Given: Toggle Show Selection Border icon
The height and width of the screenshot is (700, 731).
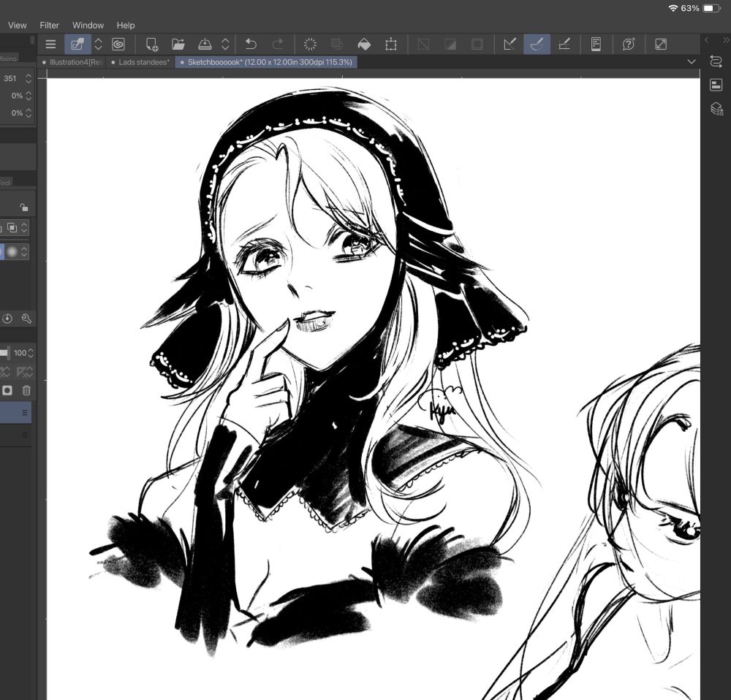Looking at the screenshot, I should tap(477, 45).
